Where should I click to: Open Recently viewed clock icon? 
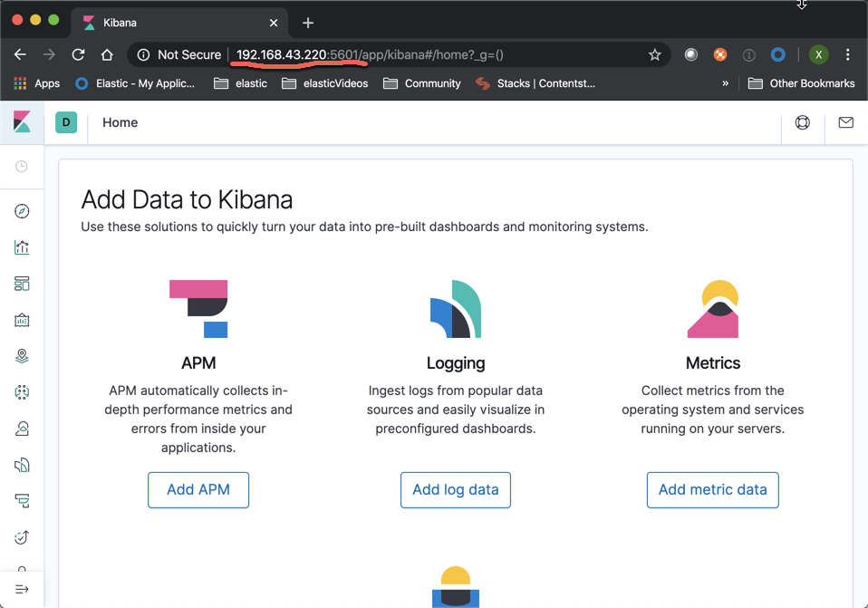coord(22,166)
